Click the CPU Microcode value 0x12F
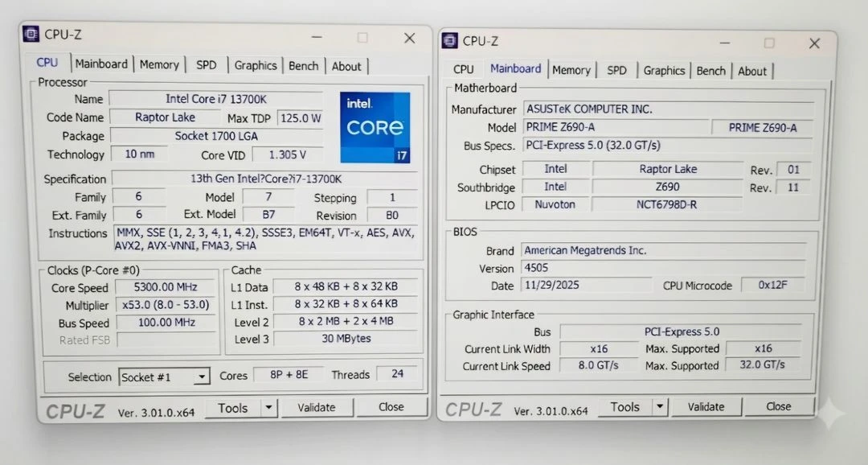 click(x=773, y=285)
